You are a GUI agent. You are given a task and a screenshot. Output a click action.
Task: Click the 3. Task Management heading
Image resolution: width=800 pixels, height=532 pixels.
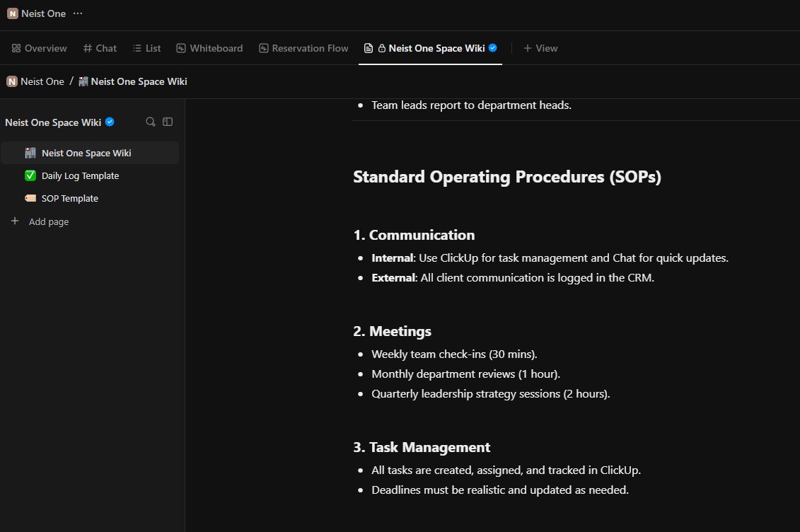[x=422, y=447]
